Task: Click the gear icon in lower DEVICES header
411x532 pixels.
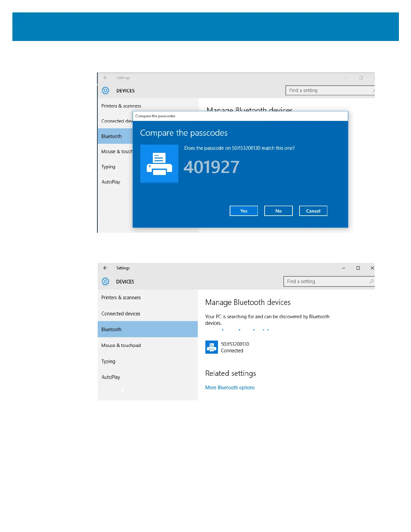Action: [x=105, y=281]
